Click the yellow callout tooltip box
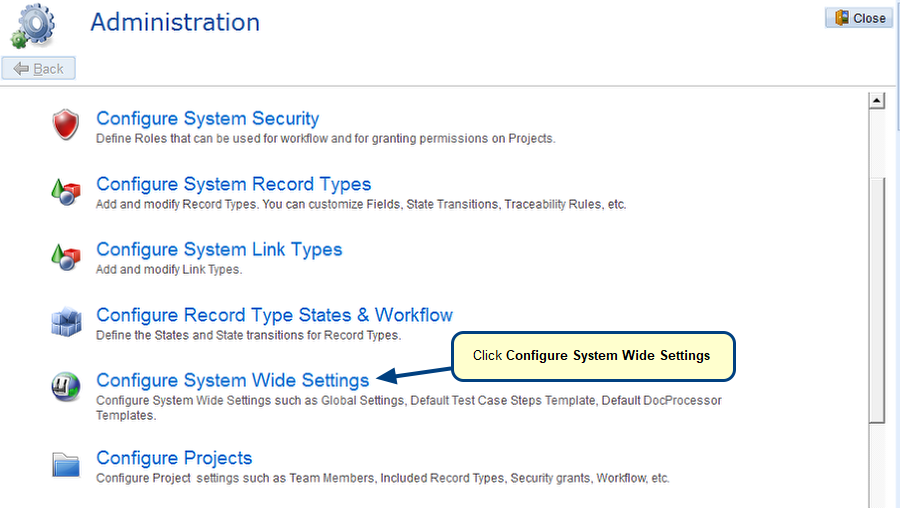The image size is (900, 508). (593, 356)
